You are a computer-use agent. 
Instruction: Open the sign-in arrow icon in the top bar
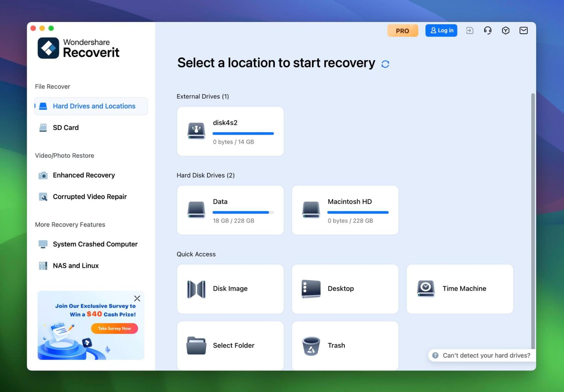click(469, 30)
